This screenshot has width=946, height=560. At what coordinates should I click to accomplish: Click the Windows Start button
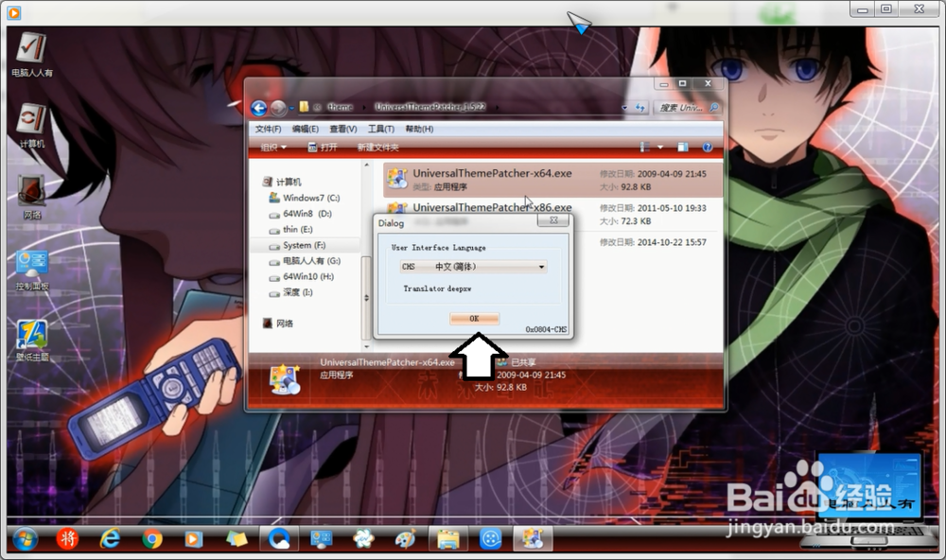pyautogui.click(x=25, y=539)
